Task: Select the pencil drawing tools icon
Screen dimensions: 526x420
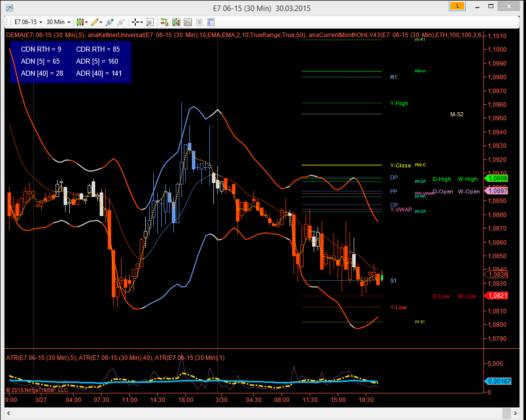Action: click(x=95, y=22)
